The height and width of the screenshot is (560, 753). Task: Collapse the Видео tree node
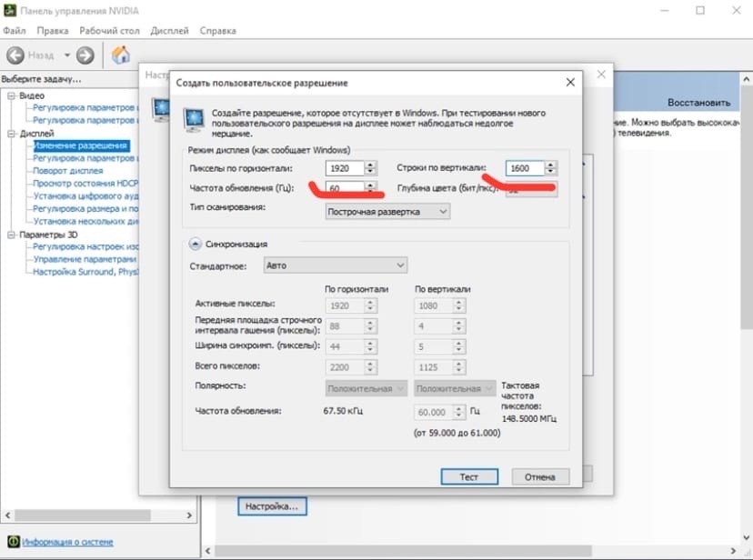click(x=12, y=96)
